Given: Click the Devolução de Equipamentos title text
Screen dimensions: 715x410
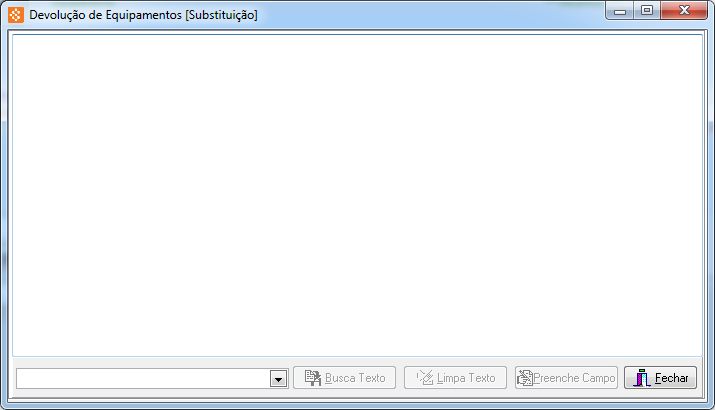Looking at the screenshot, I should click(x=143, y=15).
